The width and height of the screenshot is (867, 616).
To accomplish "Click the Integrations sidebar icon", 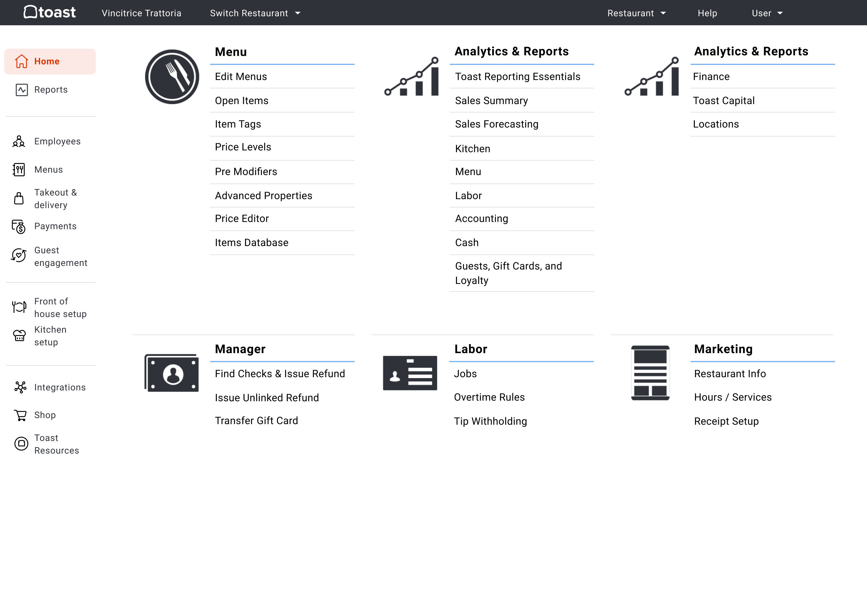I will click(x=20, y=387).
